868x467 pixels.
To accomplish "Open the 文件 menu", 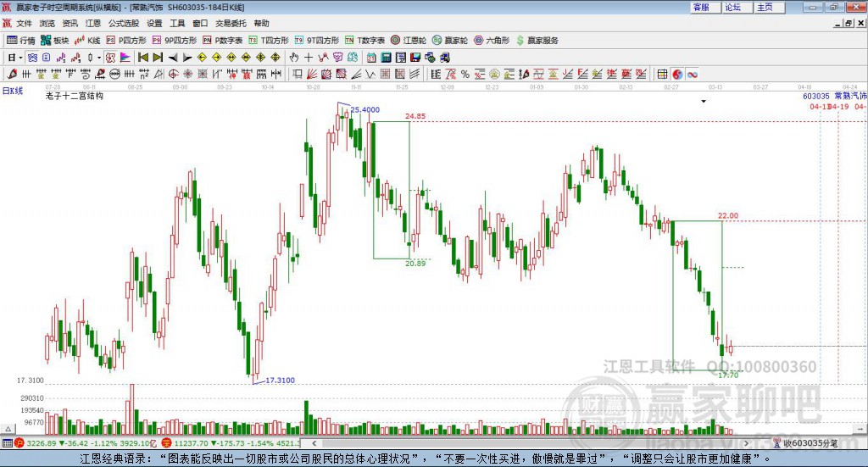I will (24, 23).
